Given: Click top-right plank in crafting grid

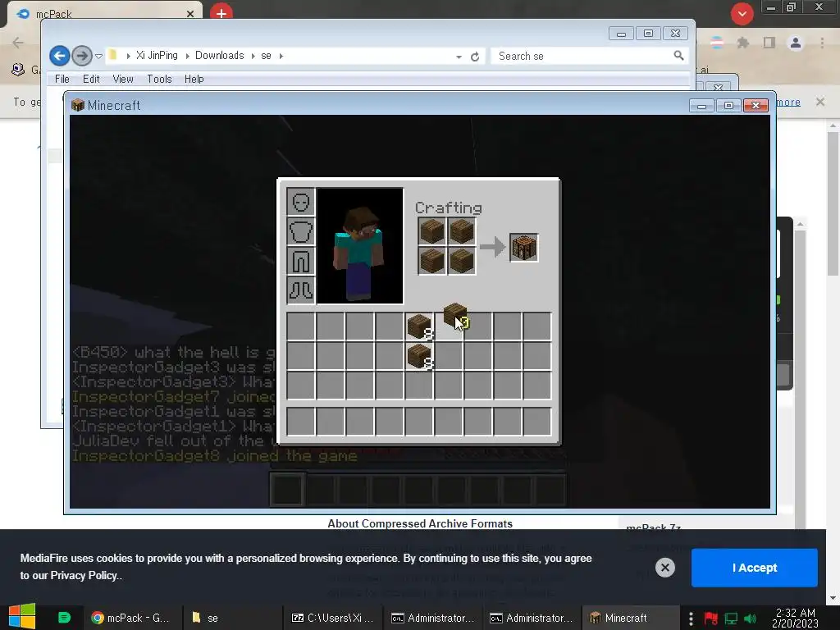Looking at the screenshot, I should pyautogui.click(x=461, y=231).
